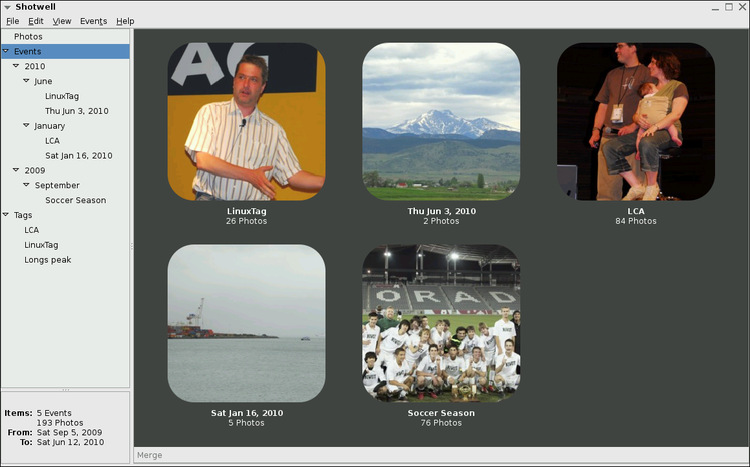Collapse the 2010 year node
This screenshot has height=467, width=750.
click(16, 66)
